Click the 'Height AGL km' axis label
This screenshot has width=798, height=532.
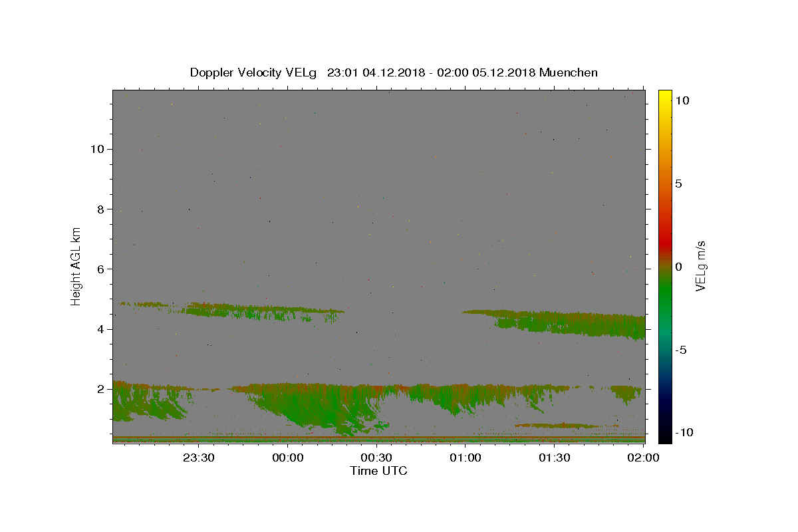coord(76,267)
